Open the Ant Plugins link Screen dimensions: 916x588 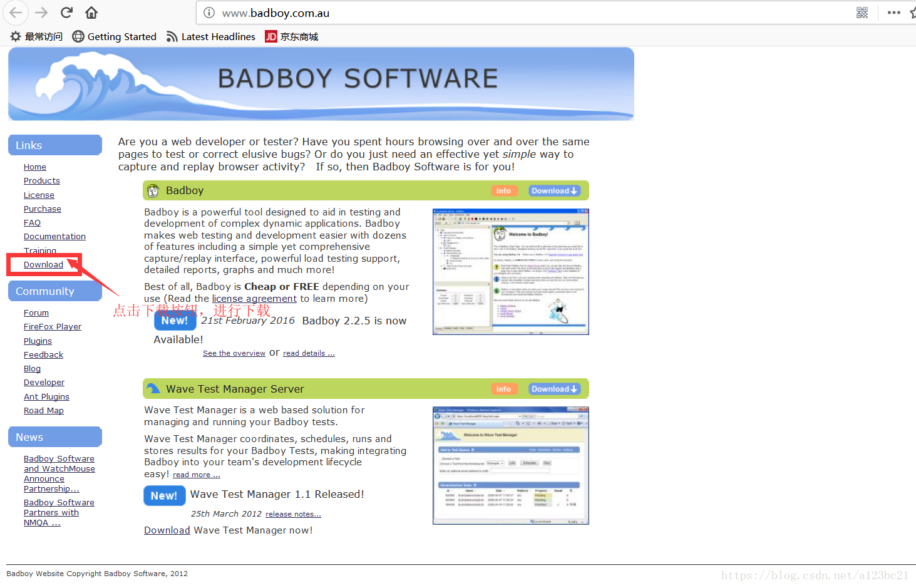point(46,397)
